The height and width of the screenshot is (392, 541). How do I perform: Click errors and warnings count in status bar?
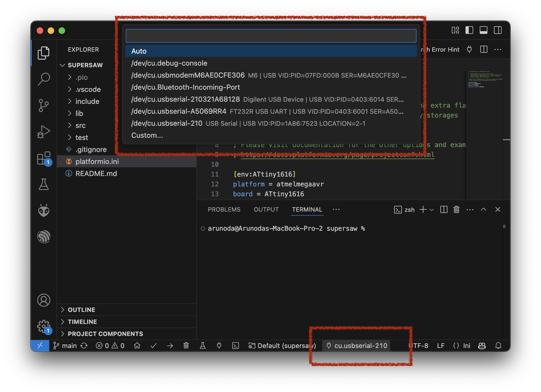pos(110,346)
